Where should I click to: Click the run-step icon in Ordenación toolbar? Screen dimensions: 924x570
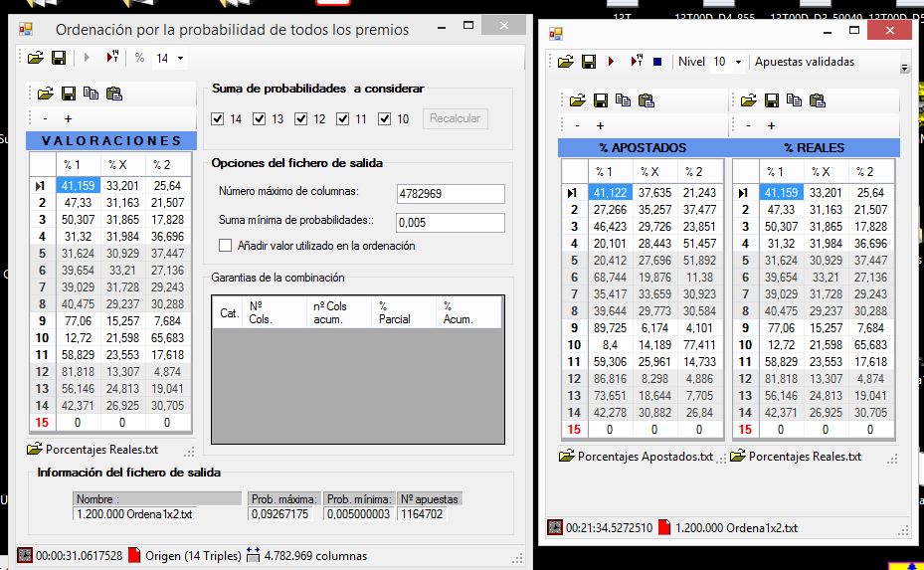(x=112, y=57)
